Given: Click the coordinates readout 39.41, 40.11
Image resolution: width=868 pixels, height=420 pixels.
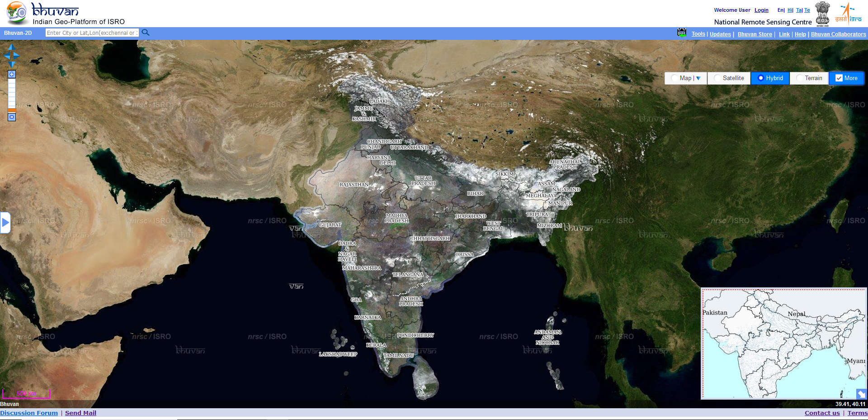Looking at the screenshot, I should click(850, 404).
